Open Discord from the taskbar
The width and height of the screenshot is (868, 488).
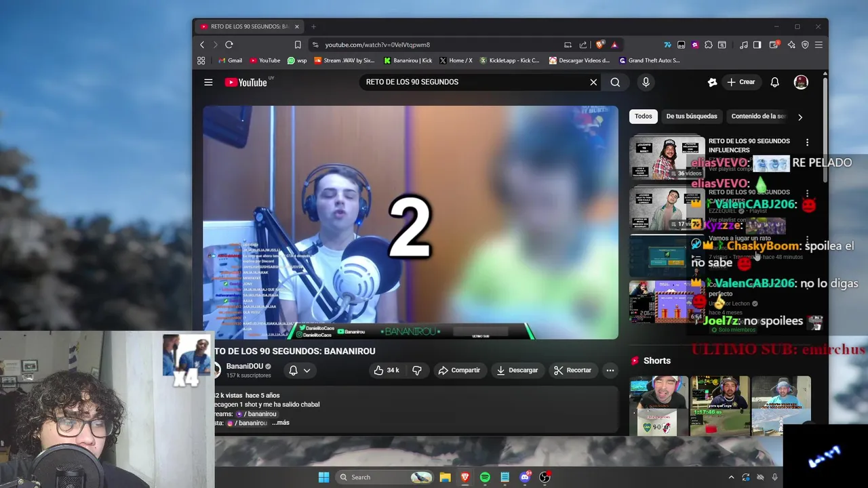pos(525,477)
